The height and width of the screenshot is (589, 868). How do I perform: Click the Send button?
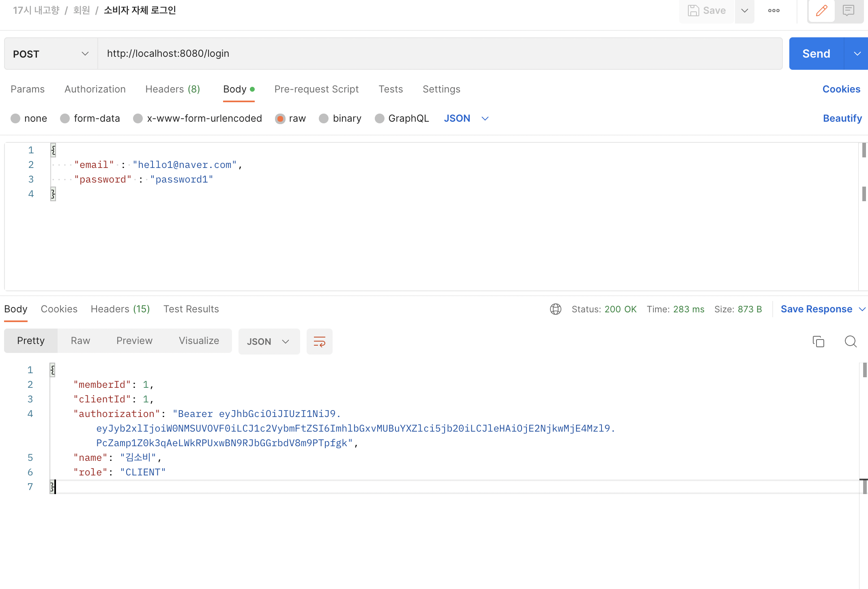[816, 54]
